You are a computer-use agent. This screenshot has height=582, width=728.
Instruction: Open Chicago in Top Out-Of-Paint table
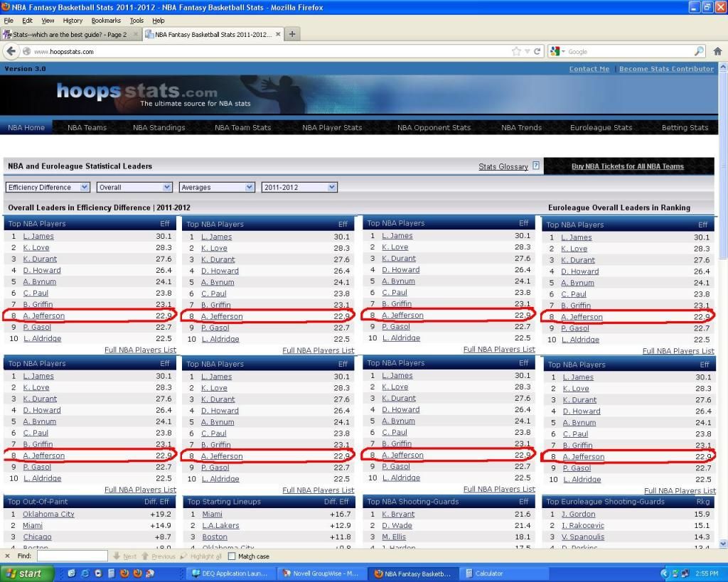point(37,537)
